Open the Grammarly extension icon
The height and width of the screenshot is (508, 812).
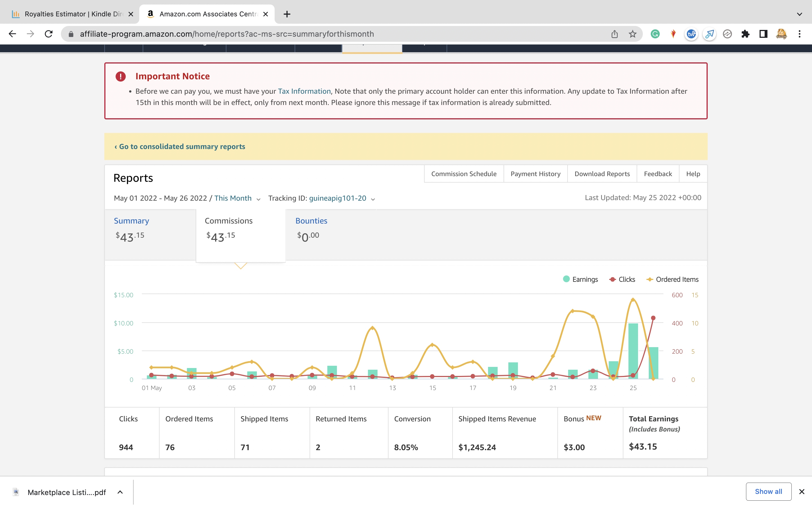point(655,34)
